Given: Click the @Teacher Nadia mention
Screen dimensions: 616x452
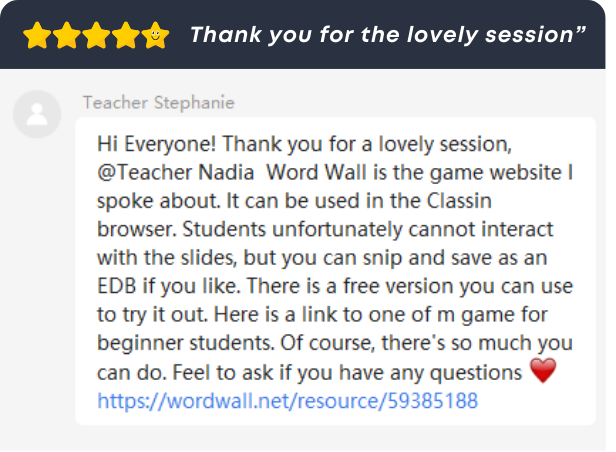Looking at the screenshot, I should point(176,173).
